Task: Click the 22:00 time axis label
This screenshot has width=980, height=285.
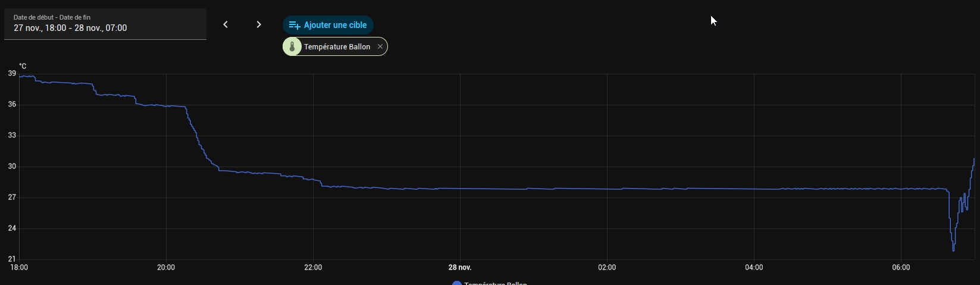Action: pos(313,268)
